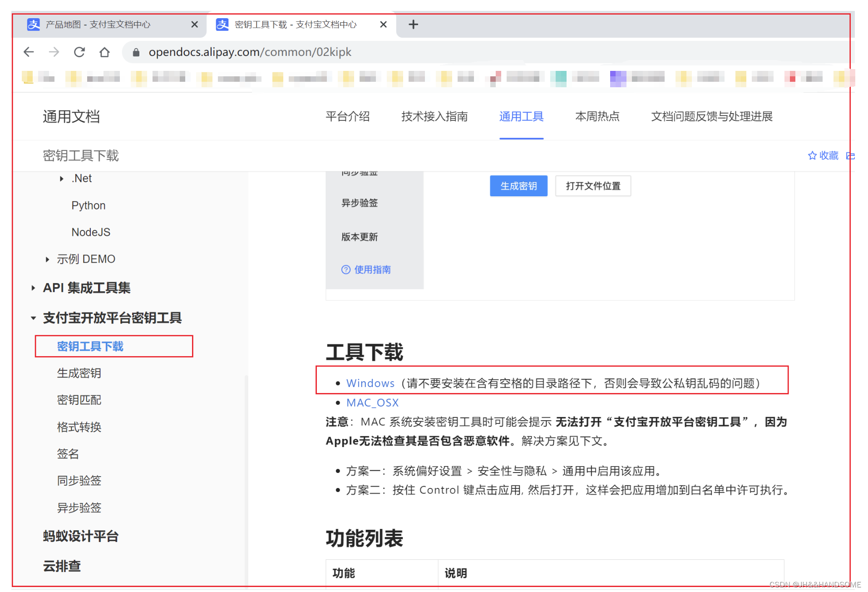Screen dimensions: 868x592
Task: Click the question mark 使用指南 icon
Action: click(345, 270)
